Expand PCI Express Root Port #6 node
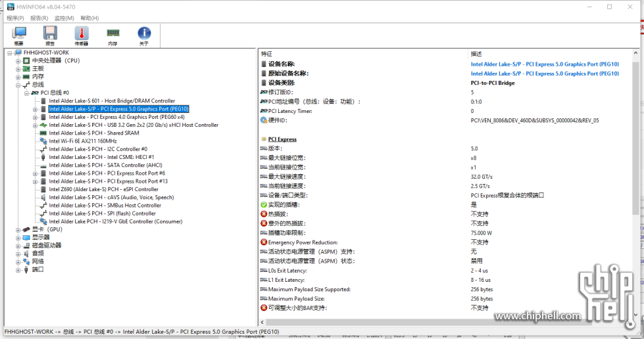 point(35,173)
